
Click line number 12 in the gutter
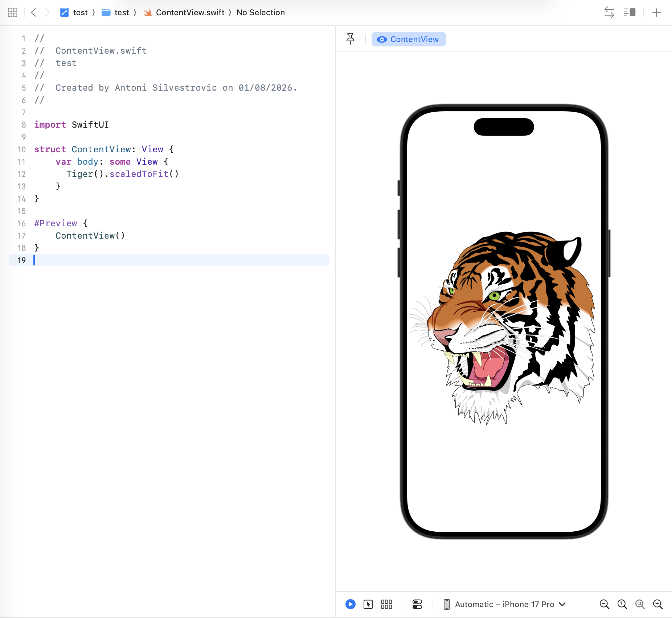[21, 174]
